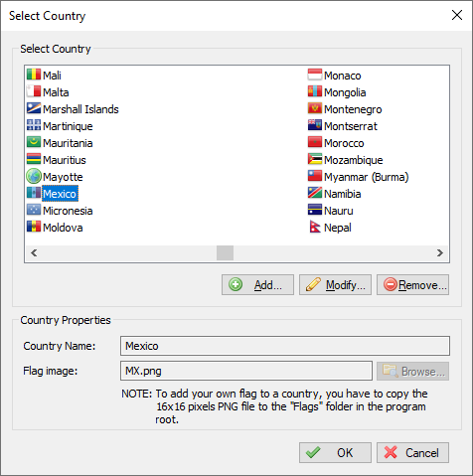Choose the Mongolia entry
473x476 pixels.
[345, 92]
